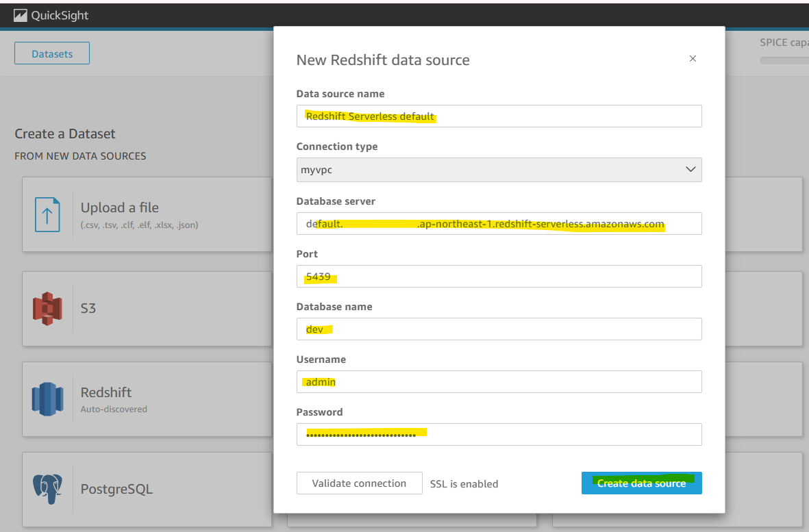Open the myvpc connection type combo box
The image size is (809, 532).
[499, 170]
